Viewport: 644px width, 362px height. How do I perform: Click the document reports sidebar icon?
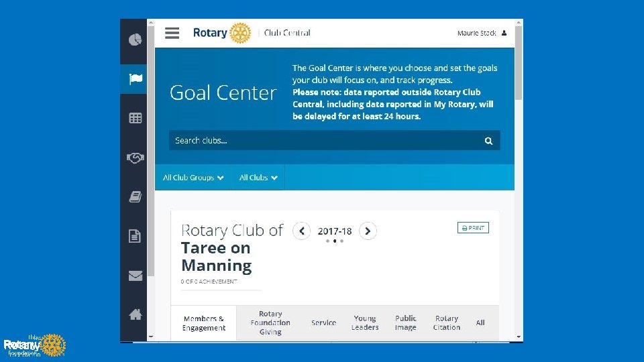click(136, 236)
